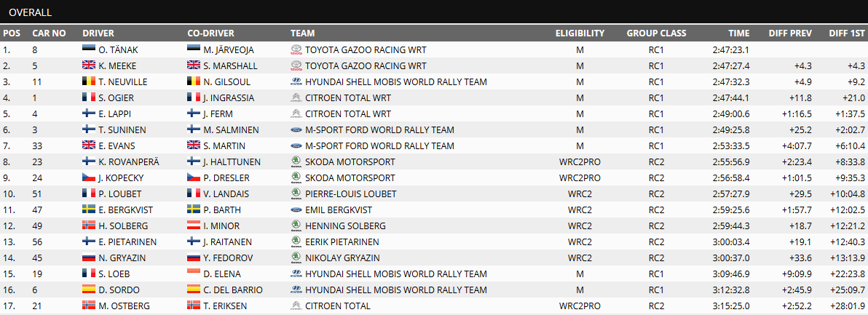This screenshot has width=868, height=315.
Task: Select driver name S. LOEB
Action: [x=115, y=274]
